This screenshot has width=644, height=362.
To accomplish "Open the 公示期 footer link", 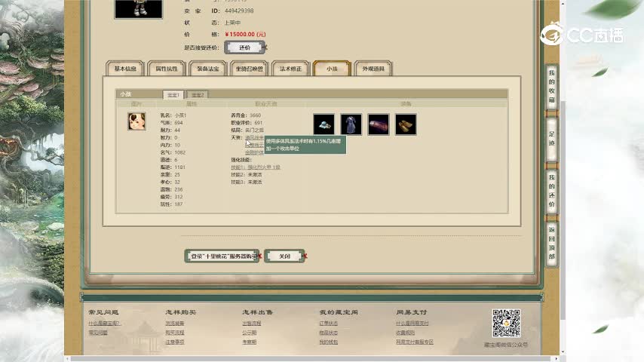I will tap(250, 333).
